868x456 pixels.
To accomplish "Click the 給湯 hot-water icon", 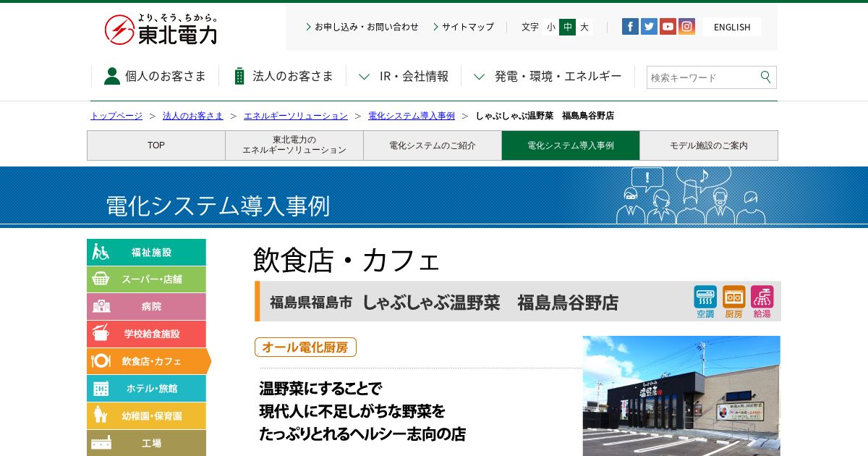I will pyautogui.click(x=762, y=302).
